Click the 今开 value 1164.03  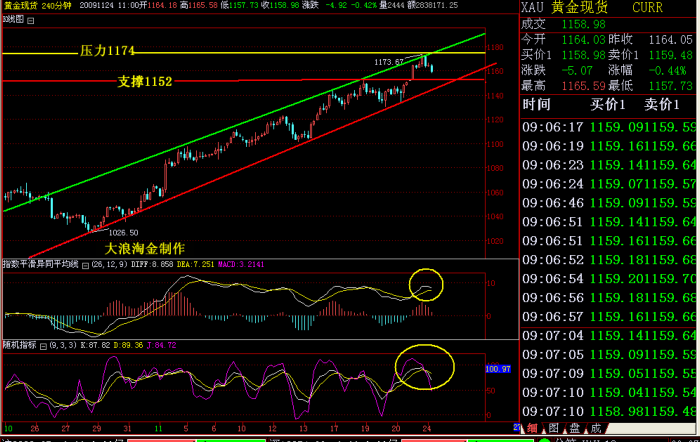[x=583, y=40]
